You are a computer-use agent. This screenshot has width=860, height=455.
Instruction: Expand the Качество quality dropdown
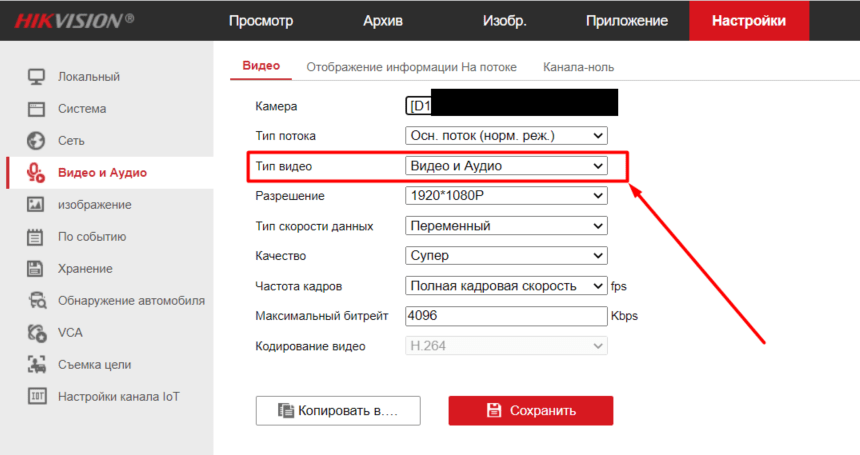tap(505, 256)
